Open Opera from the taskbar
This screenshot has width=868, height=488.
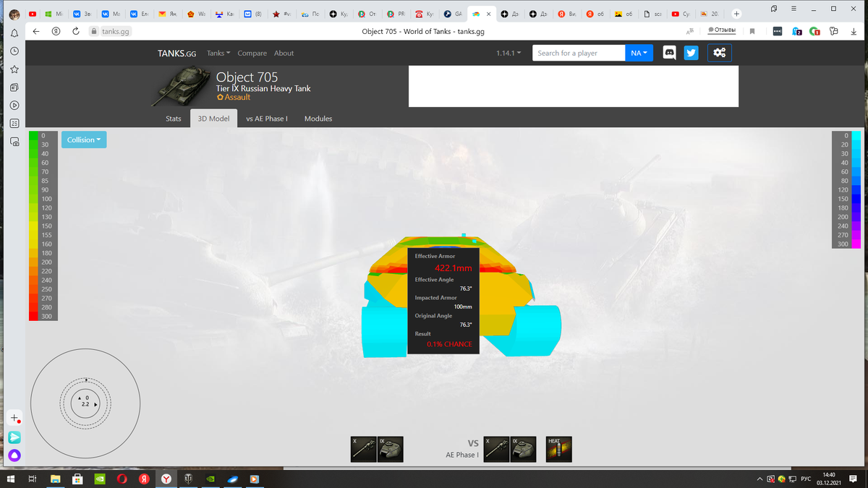click(x=122, y=479)
